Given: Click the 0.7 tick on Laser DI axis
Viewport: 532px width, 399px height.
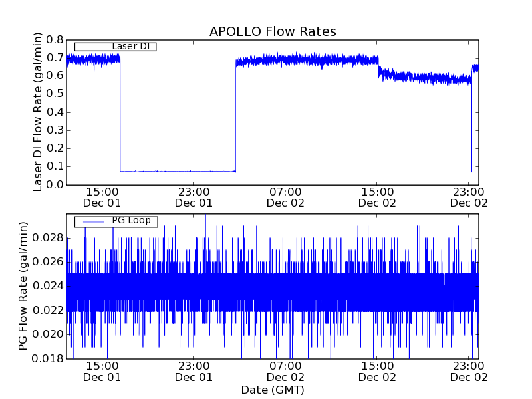Looking at the screenshot, I should pos(55,58).
